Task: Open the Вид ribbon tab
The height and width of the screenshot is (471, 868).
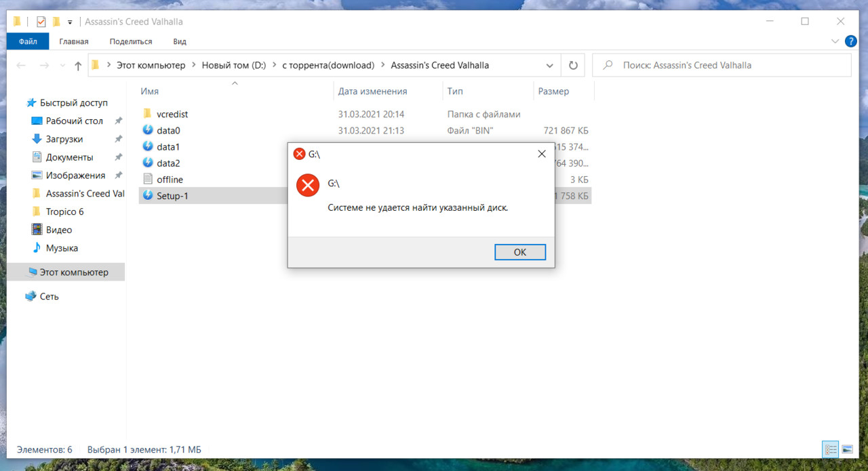Action: (x=180, y=41)
